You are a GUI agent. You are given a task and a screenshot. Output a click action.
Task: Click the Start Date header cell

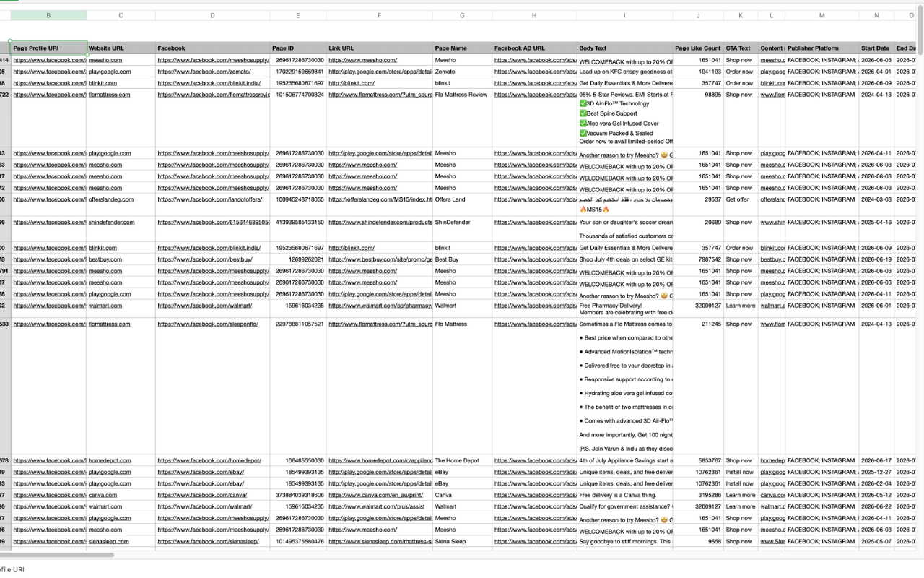tap(876, 48)
